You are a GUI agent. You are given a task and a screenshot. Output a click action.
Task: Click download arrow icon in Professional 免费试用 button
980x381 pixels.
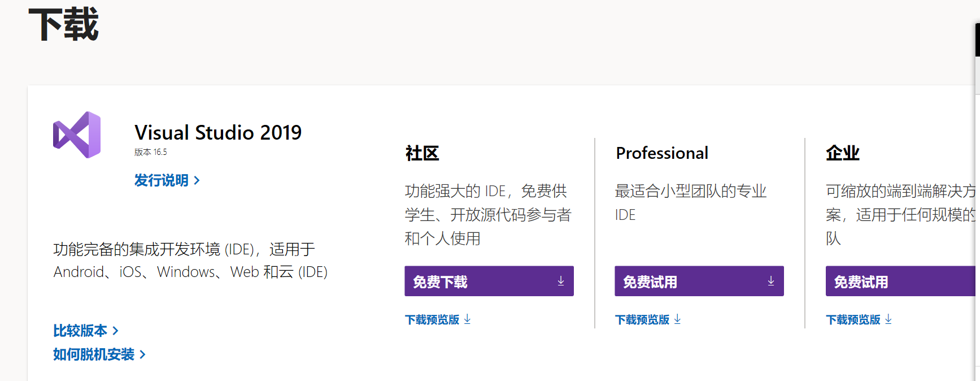tap(771, 281)
